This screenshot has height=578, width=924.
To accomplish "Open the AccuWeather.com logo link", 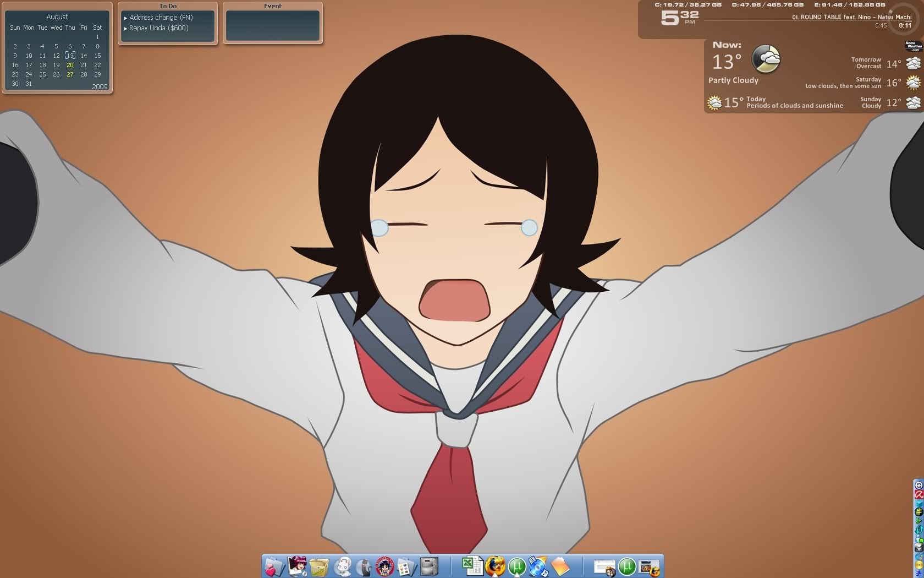I will point(914,46).
